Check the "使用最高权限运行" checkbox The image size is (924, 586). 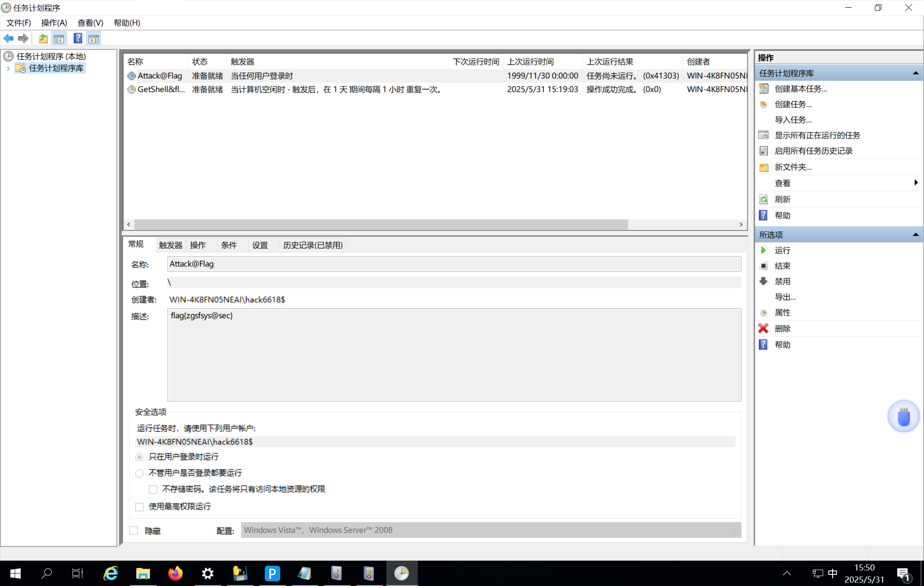139,507
